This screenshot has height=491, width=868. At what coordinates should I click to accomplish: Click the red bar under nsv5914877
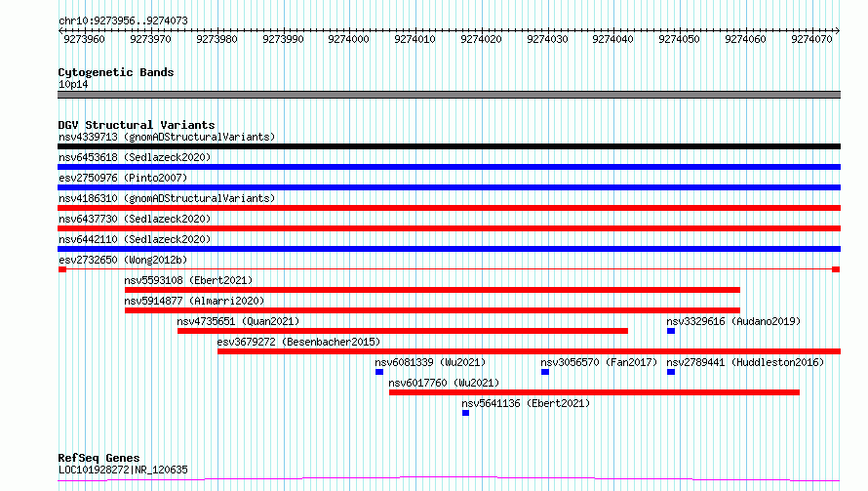(x=432, y=310)
